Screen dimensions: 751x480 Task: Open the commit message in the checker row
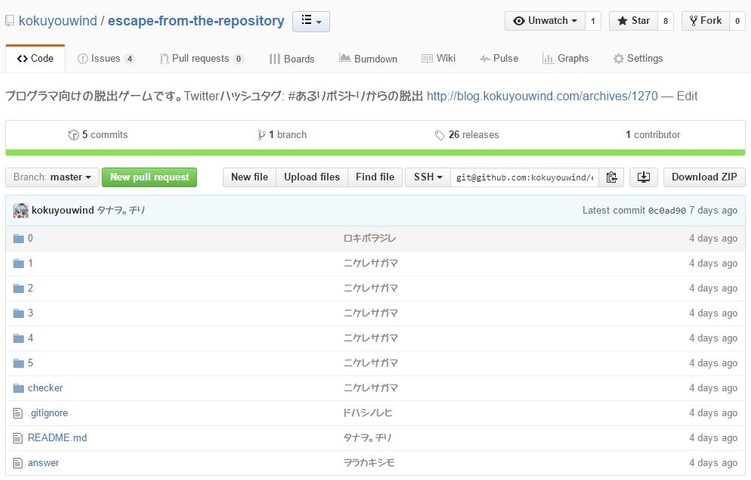370,388
